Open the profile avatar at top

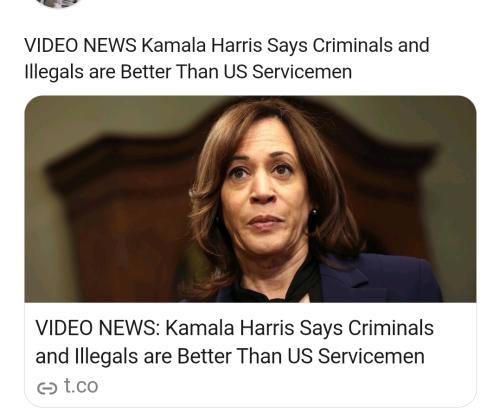click(59, 3)
